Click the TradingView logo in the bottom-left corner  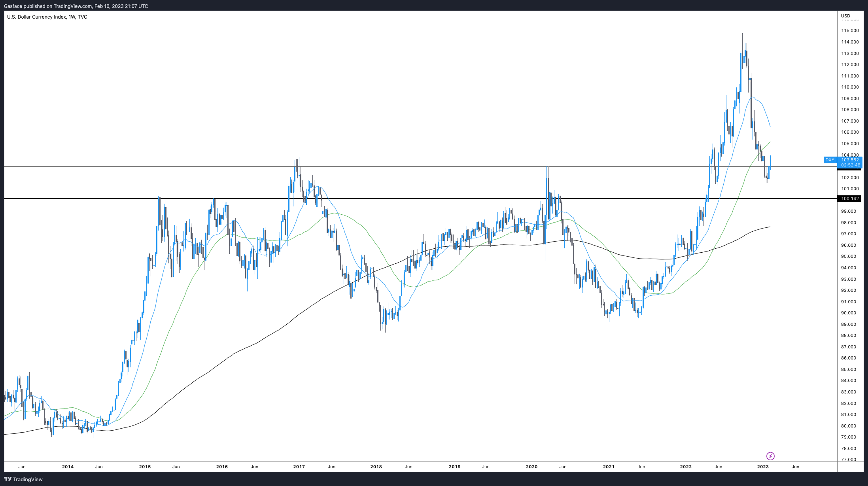(24, 479)
